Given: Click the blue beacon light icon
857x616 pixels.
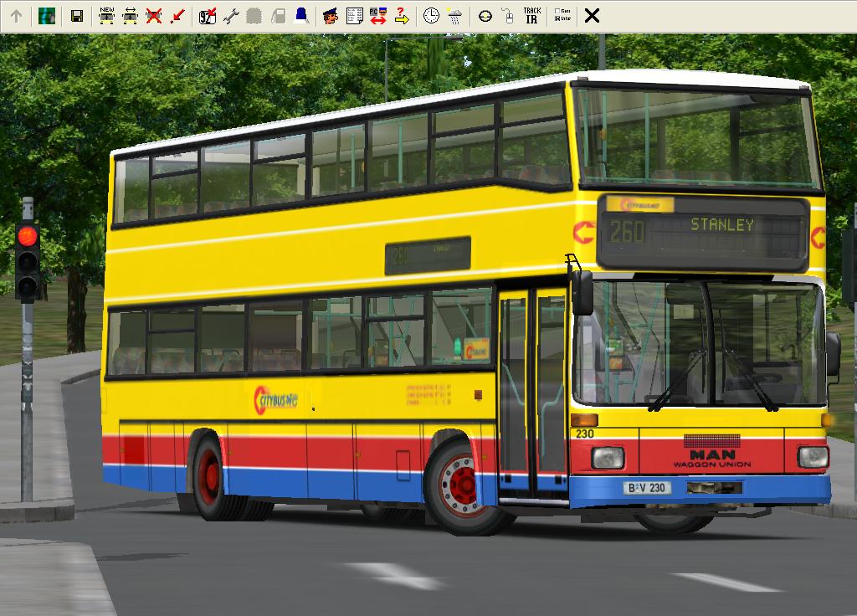Looking at the screenshot, I should click(x=301, y=16).
